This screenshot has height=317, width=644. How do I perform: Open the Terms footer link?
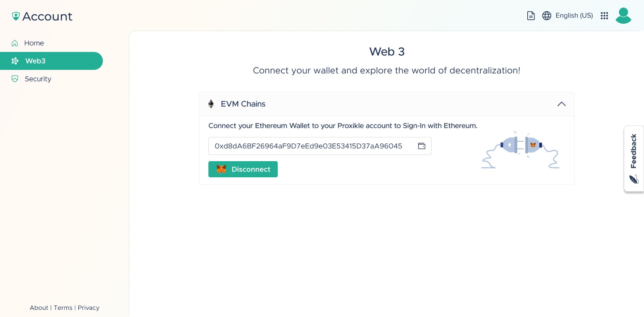(63, 308)
